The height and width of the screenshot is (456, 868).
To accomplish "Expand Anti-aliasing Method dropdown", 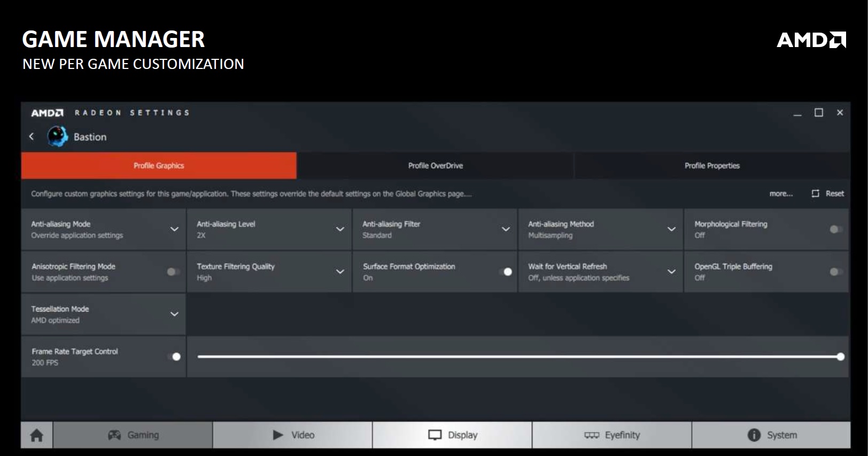I will pyautogui.click(x=671, y=229).
